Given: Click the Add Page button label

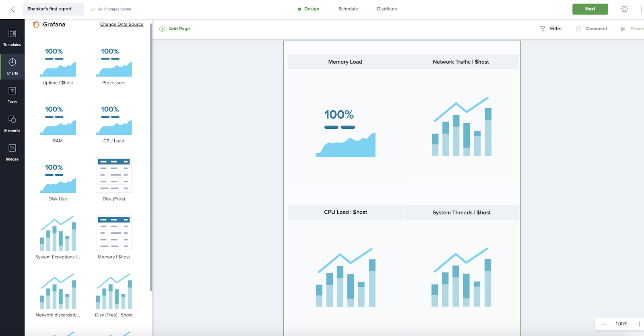Looking at the screenshot, I should pos(179,29).
